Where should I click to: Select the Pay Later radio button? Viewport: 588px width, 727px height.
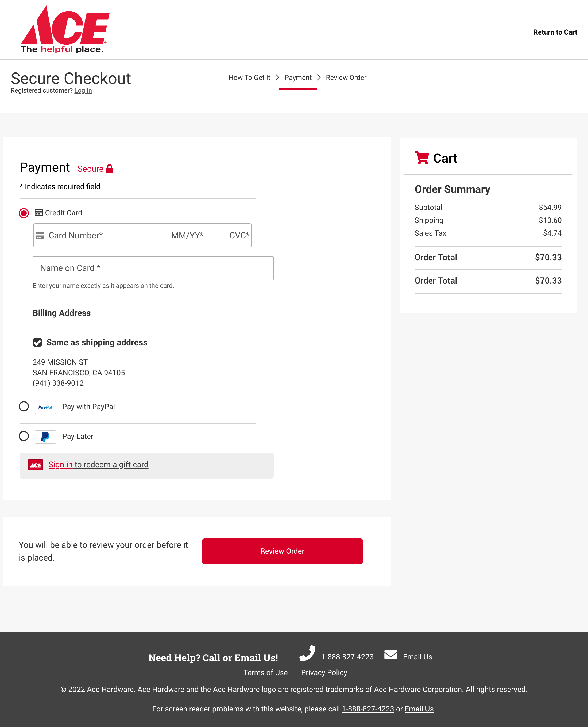click(24, 436)
